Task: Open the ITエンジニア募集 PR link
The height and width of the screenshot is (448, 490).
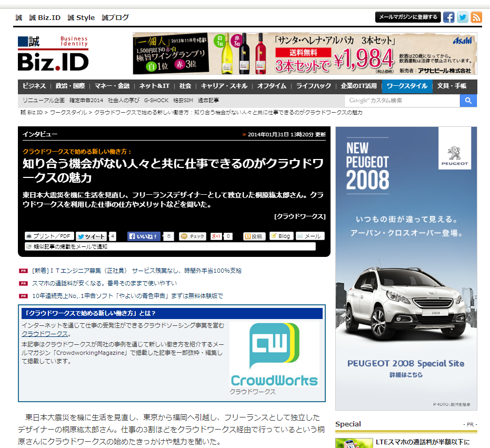Action: coord(137,271)
